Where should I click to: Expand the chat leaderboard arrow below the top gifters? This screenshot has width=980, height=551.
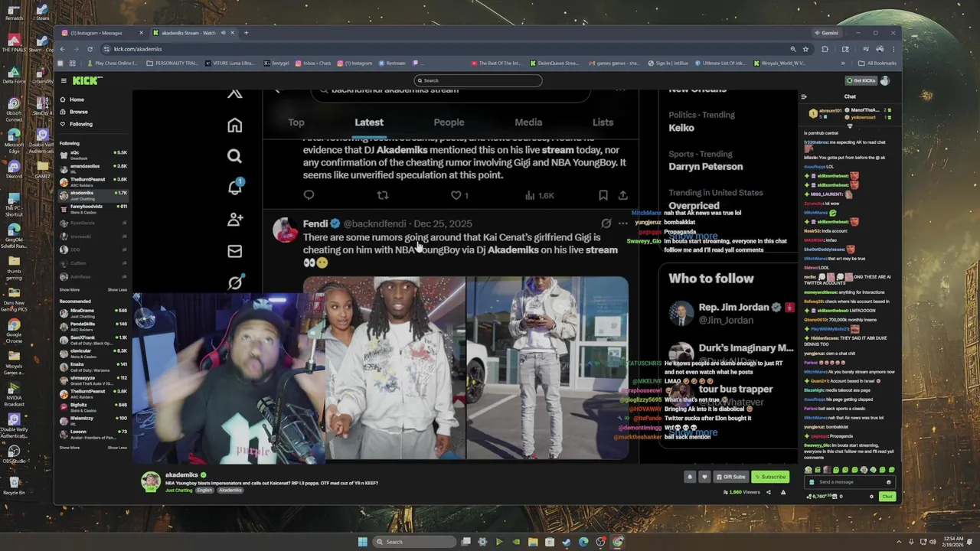click(849, 126)
